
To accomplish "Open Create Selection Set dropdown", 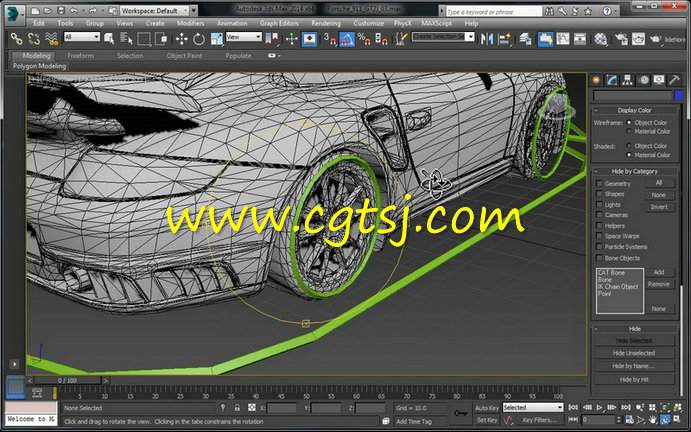I will pyautogui.click(x=443, y=37).
